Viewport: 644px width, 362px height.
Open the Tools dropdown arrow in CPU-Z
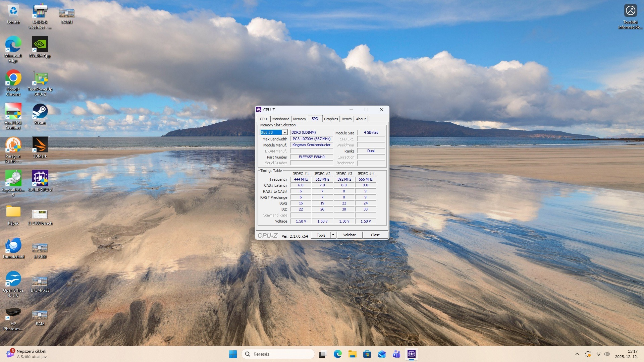333,235
